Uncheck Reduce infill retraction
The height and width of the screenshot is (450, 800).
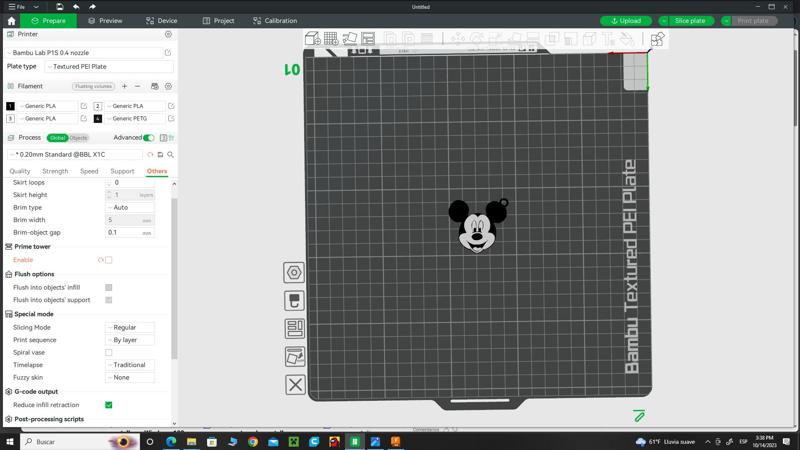pyautogui.click(x=109, y=405)
